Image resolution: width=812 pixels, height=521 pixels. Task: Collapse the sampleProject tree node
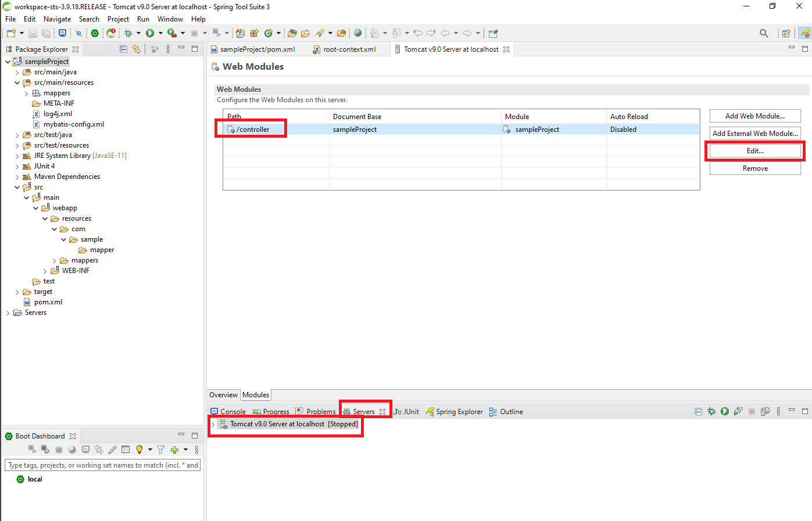click(8, 62)
